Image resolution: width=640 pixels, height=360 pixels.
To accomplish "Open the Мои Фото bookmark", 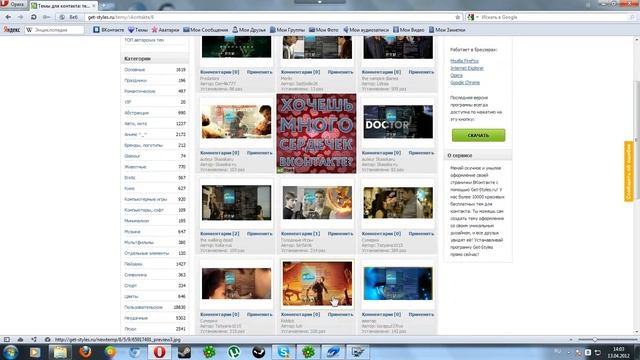I will (324, 30).
